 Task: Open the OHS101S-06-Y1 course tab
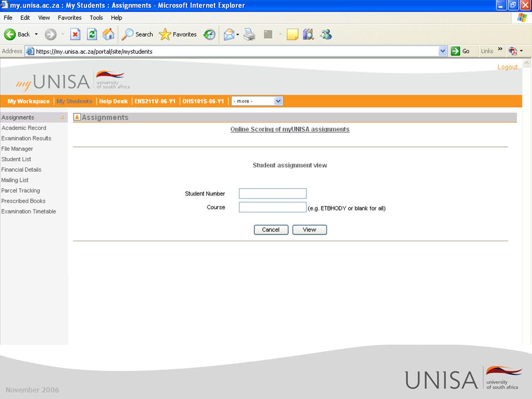[x=203, y=101]
